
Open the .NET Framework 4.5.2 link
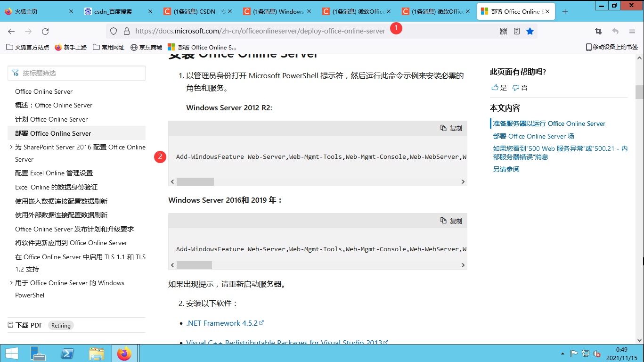(222, 323)
